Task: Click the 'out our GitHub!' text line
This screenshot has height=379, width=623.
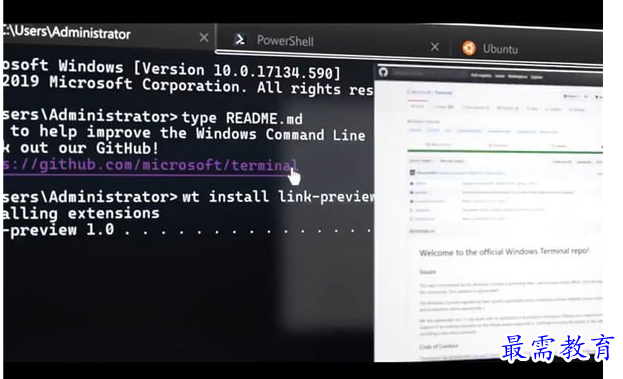Action: [x=89, y=148]
